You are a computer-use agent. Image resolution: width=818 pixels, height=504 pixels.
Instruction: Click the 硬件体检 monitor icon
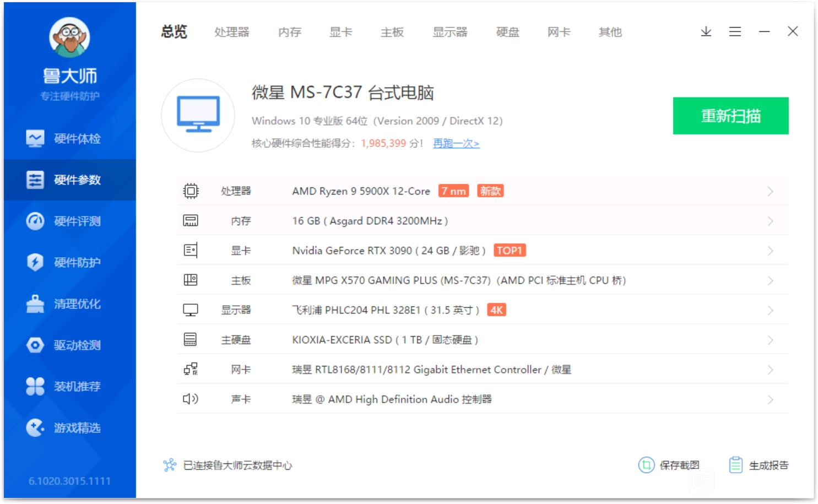point(35,139)
